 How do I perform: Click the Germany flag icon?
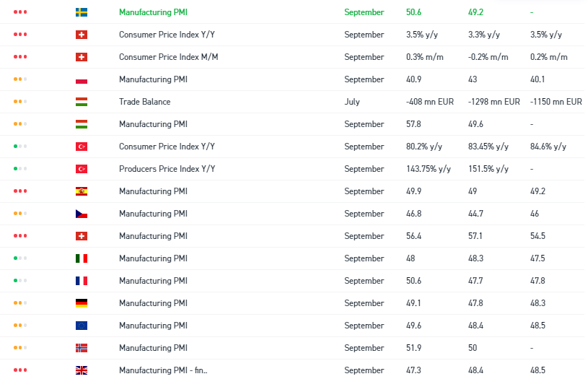tap(82, 303)
